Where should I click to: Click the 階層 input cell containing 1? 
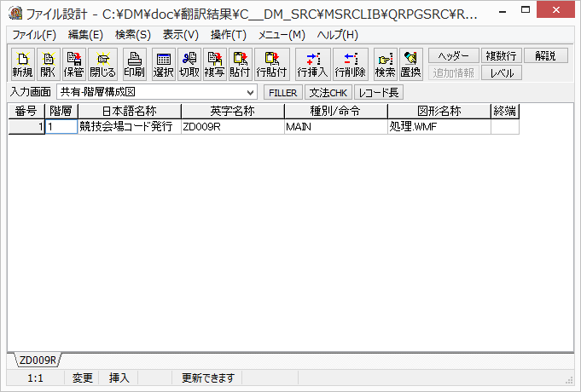(x=61, y=127)
